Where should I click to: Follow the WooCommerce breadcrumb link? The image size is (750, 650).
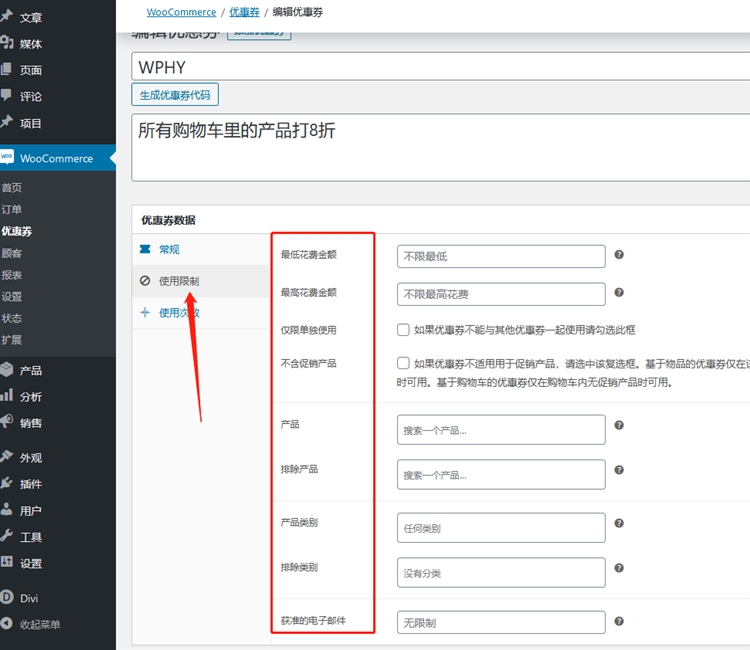181,12
